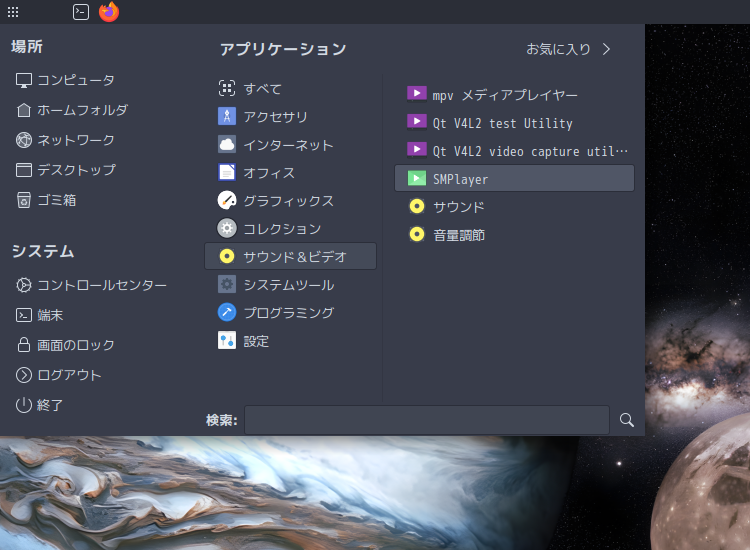The image size is (750, 550).
Task: Open the applications grid menu button
Action: (x=13, y=12)
